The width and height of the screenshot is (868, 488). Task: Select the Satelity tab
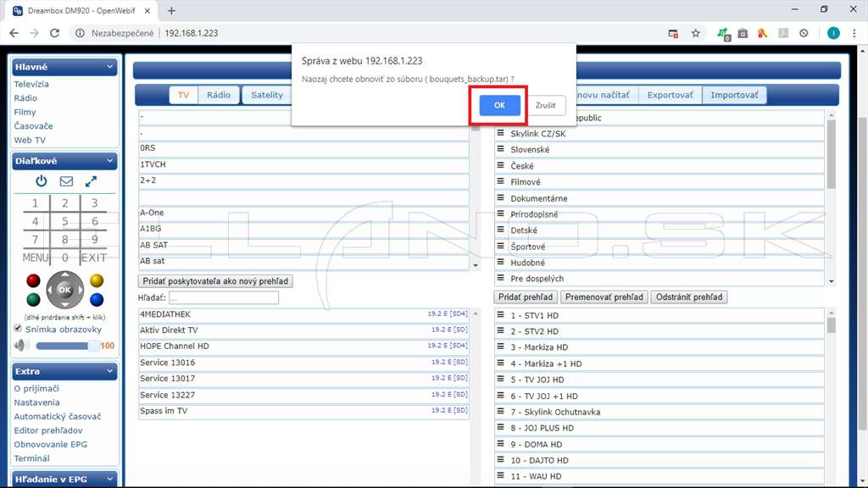point(267,95)
